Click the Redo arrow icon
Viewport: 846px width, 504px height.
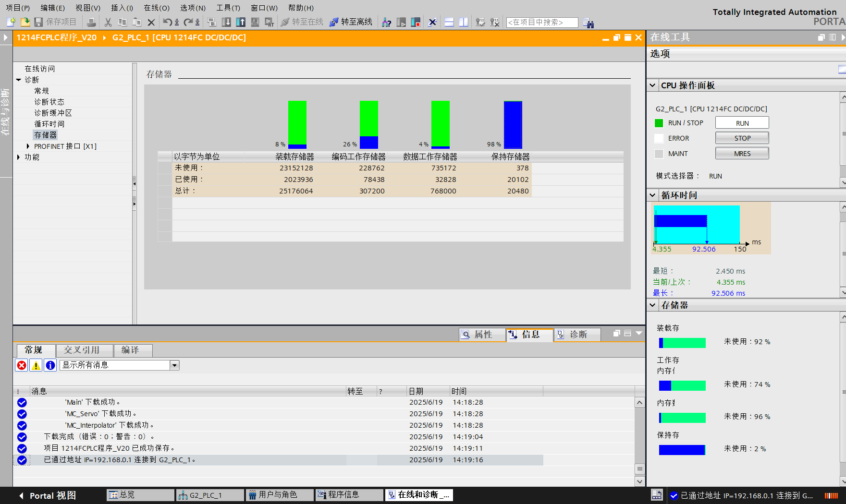(x=188, y=22)
